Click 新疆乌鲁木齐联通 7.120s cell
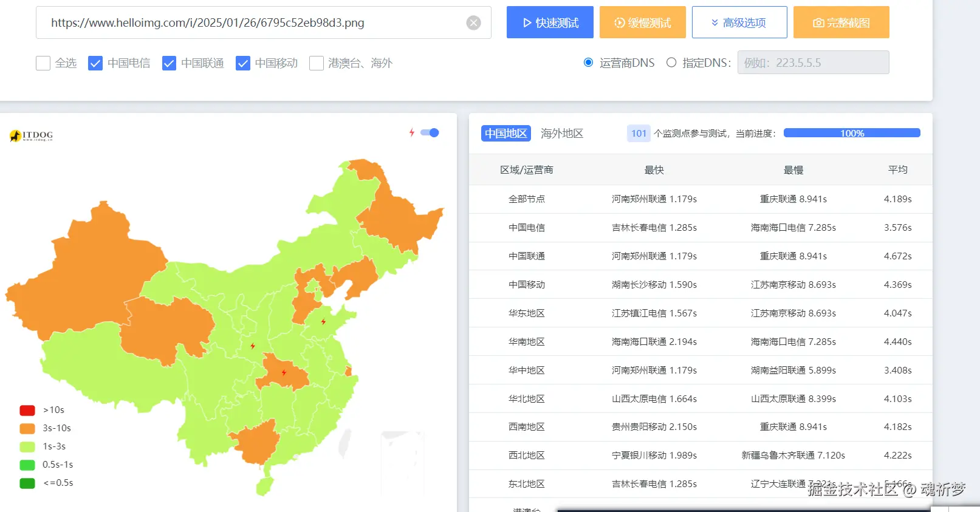The image size is (980, 512). click(793, 456)
